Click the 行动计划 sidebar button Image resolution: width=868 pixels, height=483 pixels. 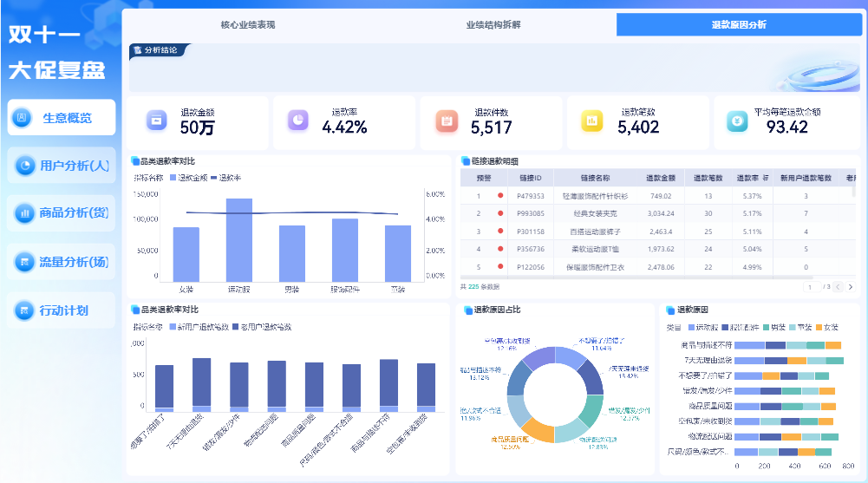point(62,310)
